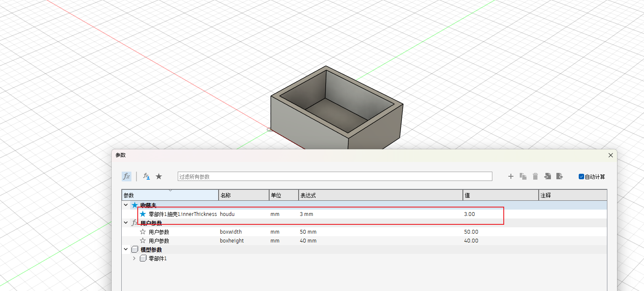This screenshot has width=644, height=291.
Task: Click the 单位 column header
Action: click(x=284, y=195)
